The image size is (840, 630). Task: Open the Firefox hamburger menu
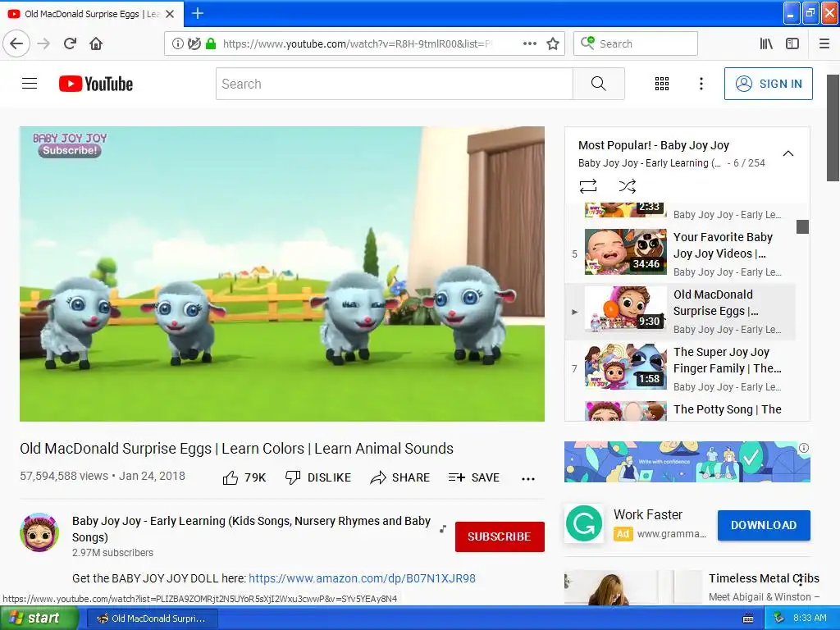[x=824, y=44]
